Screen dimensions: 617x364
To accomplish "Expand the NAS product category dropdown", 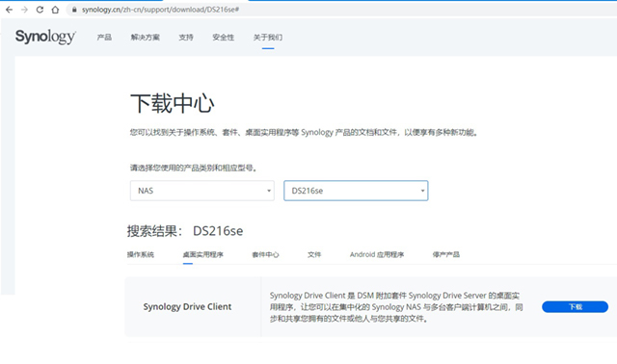I will tap(202, 191).
